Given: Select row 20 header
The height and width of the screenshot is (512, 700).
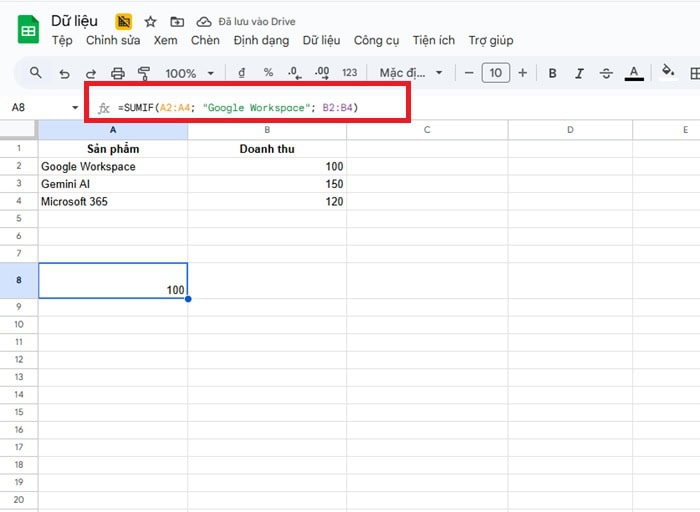Looking at the screenshot, I should 19,500.
